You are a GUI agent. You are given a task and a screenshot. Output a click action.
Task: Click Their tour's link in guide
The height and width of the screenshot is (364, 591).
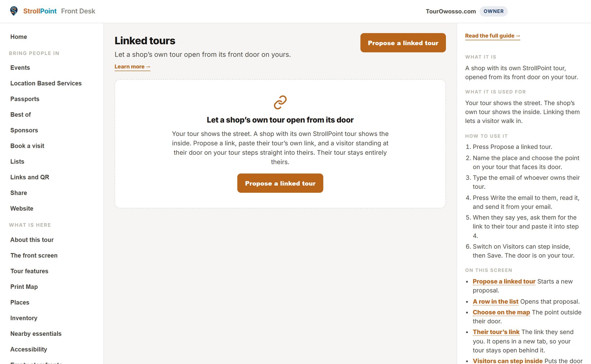[496, 332]
